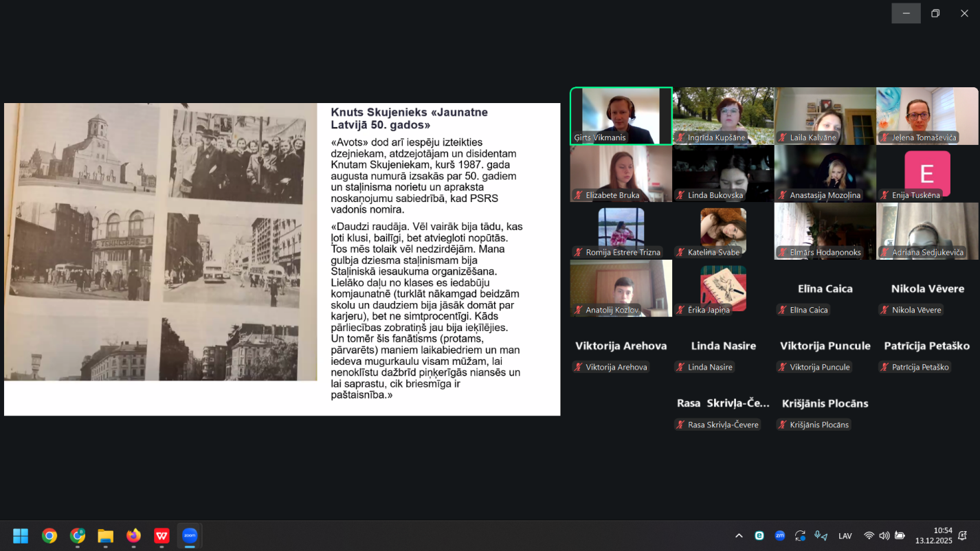Image resolution: width=980 pixels, height=551 pixels.
Task: Open the Chrome icon with profile badge
Action: point(77,536)
